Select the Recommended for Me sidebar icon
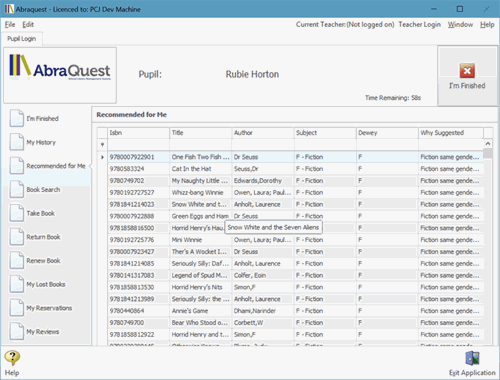 17,166
